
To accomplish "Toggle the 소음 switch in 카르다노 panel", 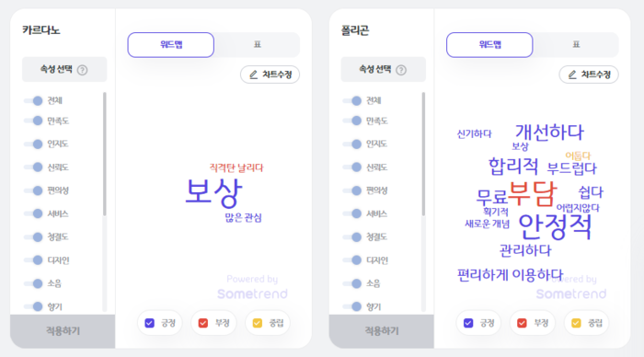I will (34, 283).
